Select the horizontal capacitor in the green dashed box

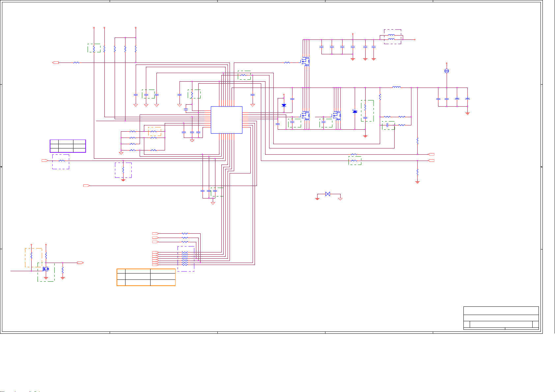[388, 125]
